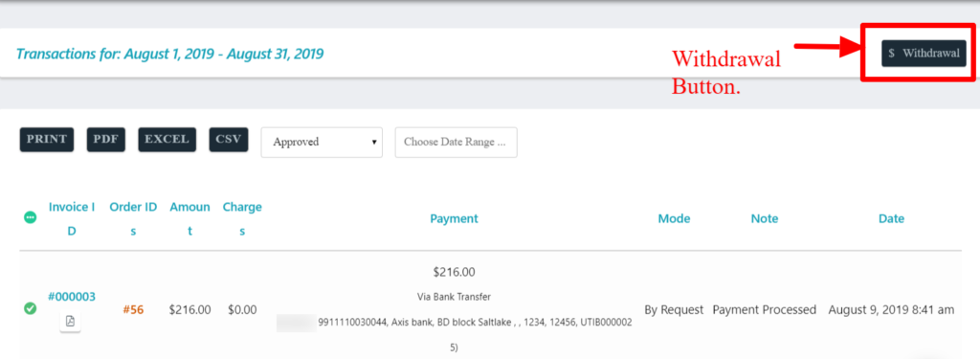Image resolution: width=980 pixels, height=359 pixels.
Task: Sort by the Payment column header
Action: [x=454, y=218]
